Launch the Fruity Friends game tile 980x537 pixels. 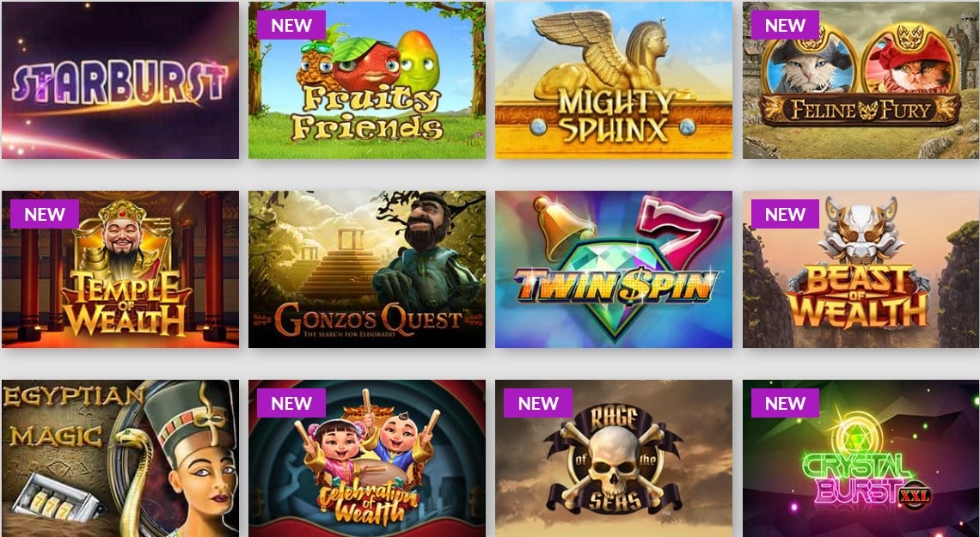click(367, 80)
